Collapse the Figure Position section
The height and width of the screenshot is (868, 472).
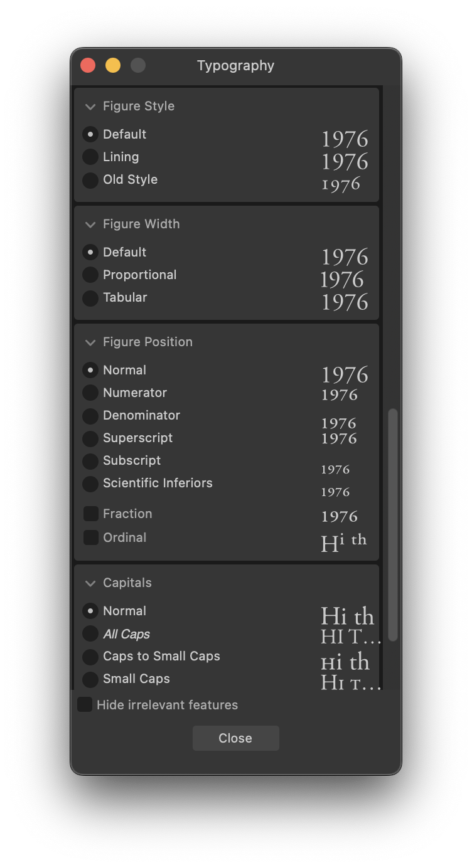(x=90, y=342)
